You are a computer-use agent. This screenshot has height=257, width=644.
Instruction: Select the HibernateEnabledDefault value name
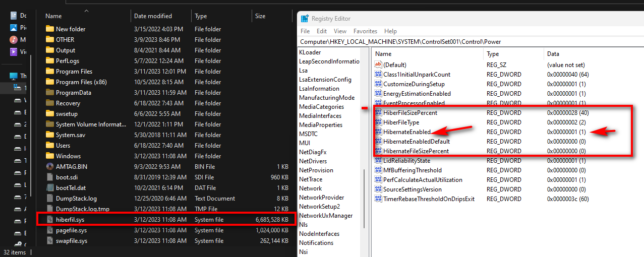tap(417, 141)
